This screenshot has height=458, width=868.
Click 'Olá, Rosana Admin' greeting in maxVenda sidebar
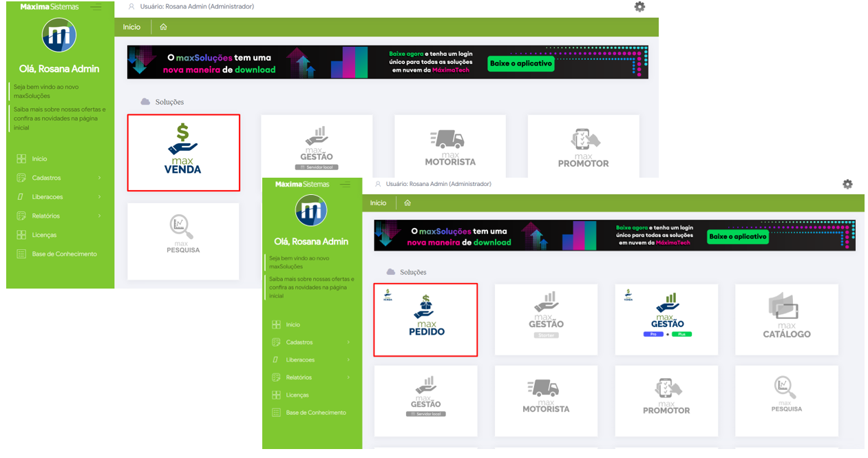(59, 69)
